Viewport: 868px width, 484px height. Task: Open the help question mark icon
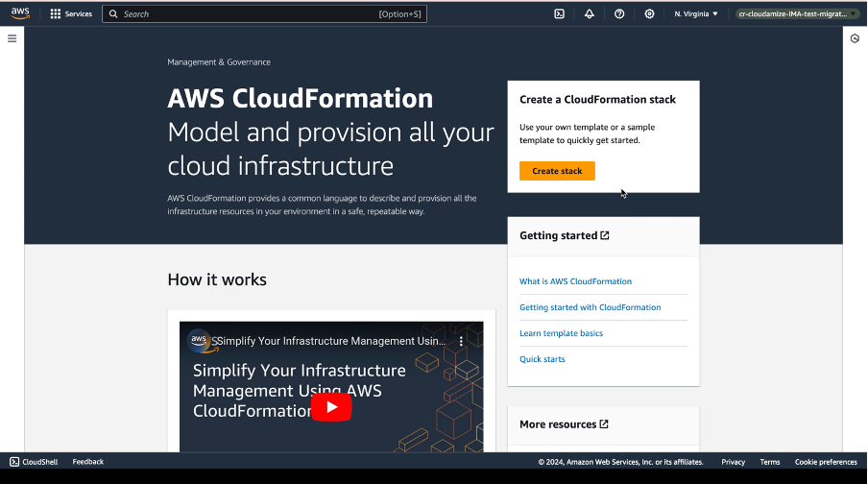click(619, 14)
